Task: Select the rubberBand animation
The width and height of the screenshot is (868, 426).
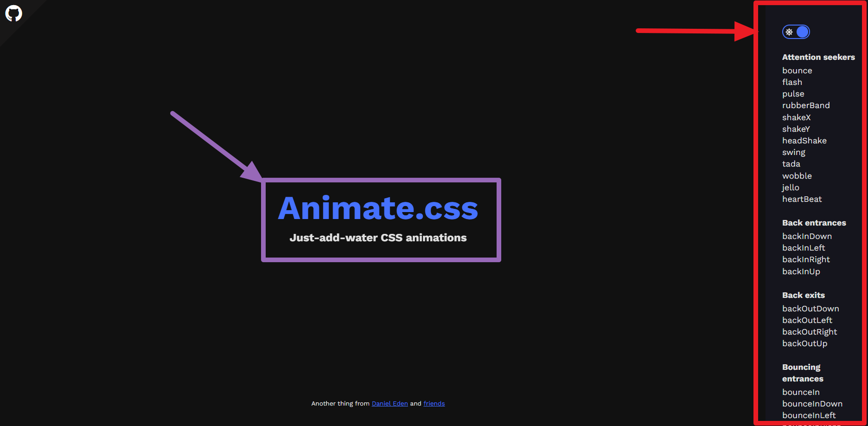Action: click(x=806, y=105)
